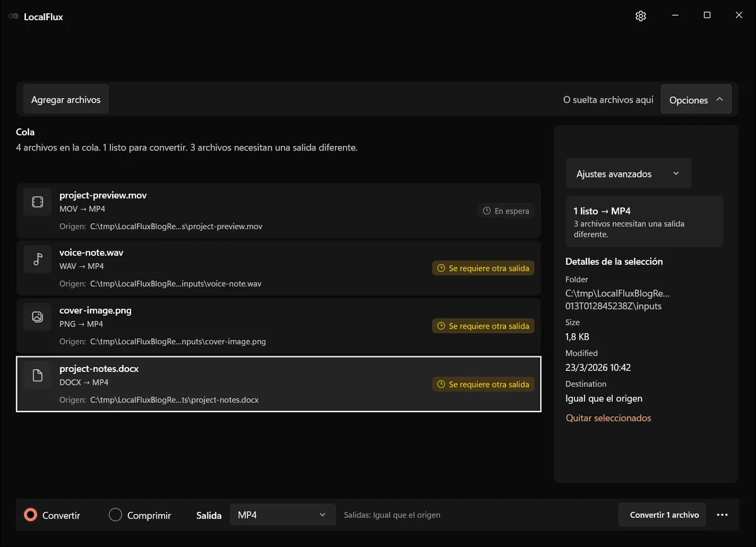Click Salidas: Igual que el origen text

[392, 515]
